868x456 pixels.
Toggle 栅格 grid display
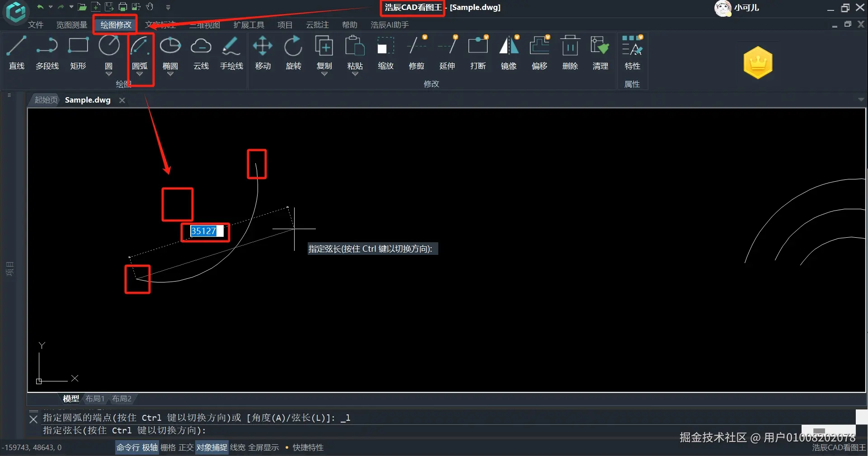[168, 447]
